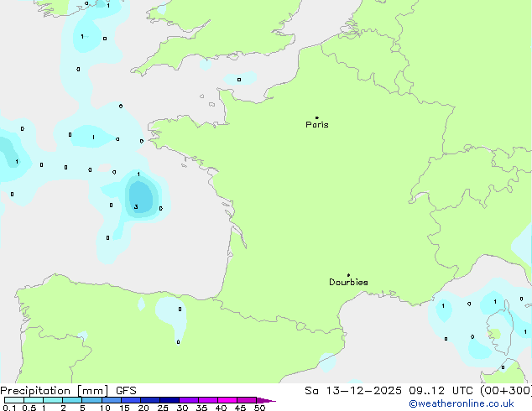Image resolution: width=532 pixels, height=411 pixels.
Task: Pick the 30–35 mm purple legend swatch
Action: point(189,400)
